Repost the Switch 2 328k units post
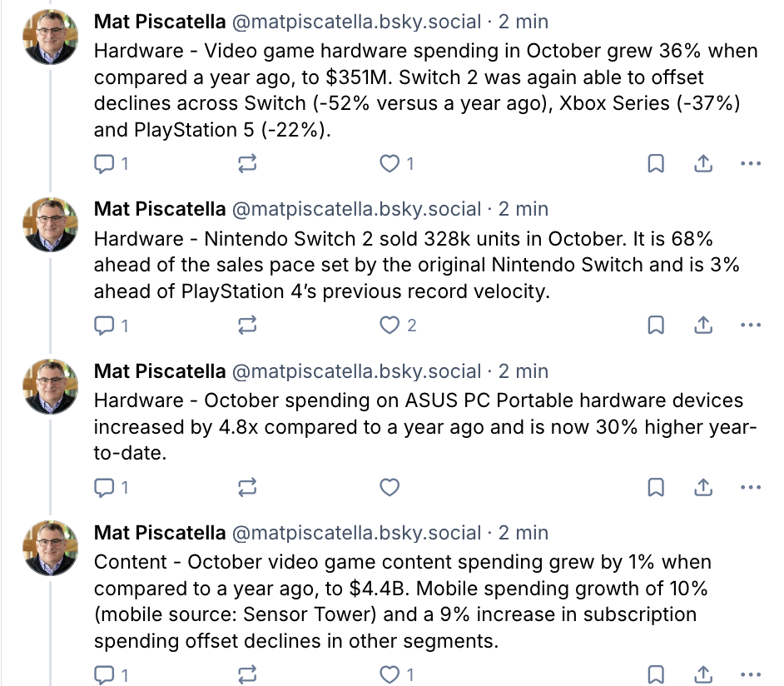The image size is (784, 686). pyautogui.click(x=247, y=326)
